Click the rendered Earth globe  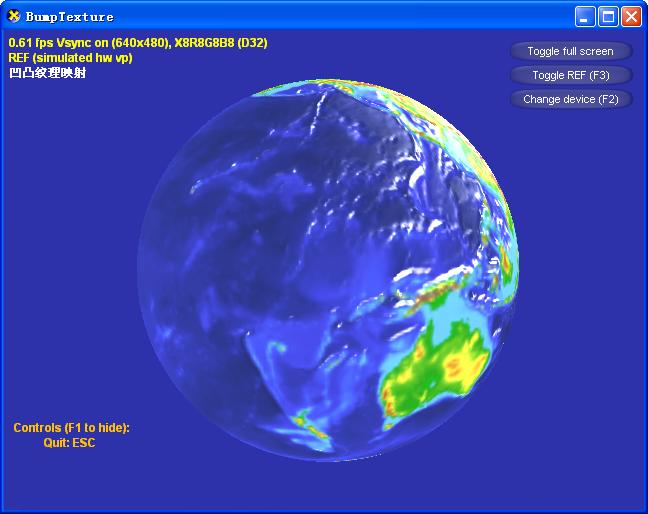coord(328,271)
